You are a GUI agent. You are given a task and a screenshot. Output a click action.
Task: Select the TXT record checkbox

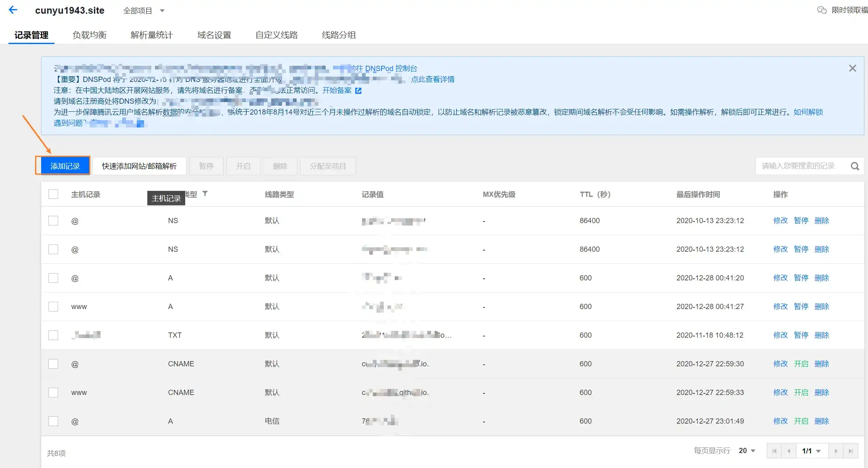[x=53, y=335]
